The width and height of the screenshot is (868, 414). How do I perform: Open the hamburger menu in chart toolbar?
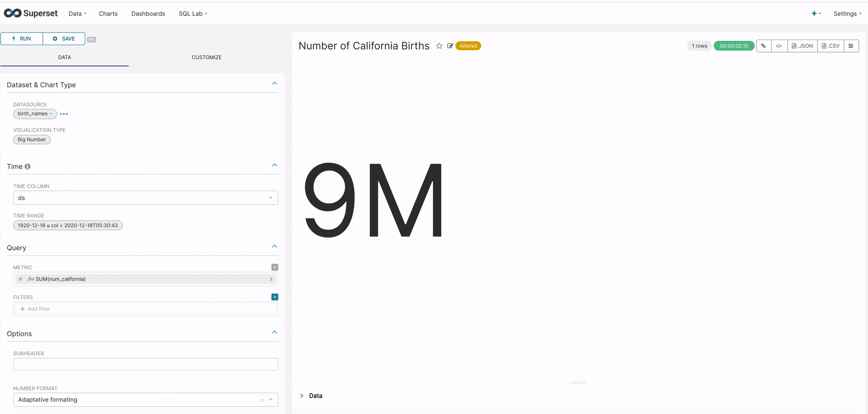click(851, 46)
